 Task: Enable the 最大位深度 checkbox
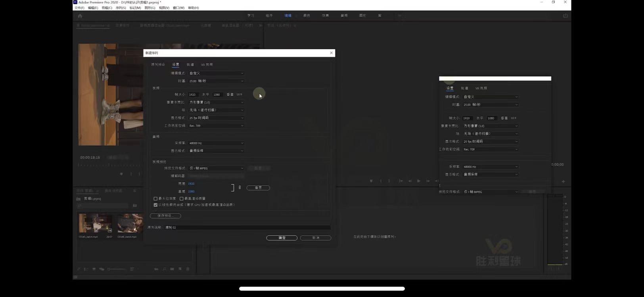[x=155, y=199]
